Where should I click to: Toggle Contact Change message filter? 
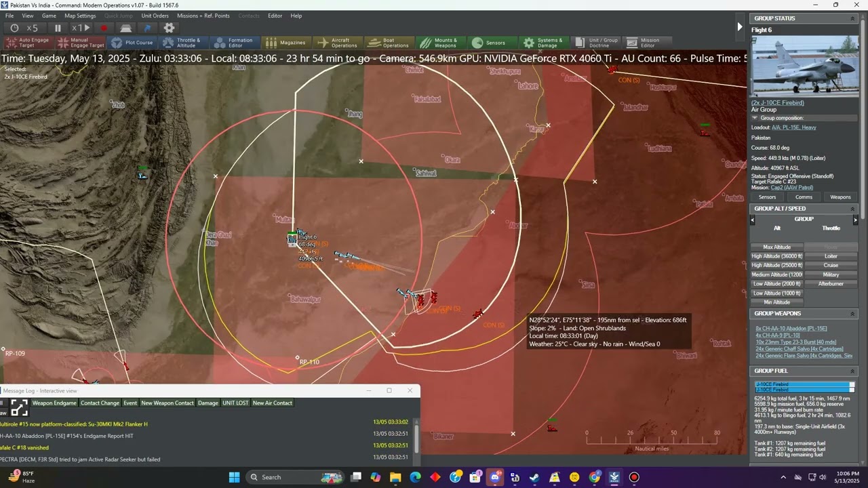pos(100,403)
